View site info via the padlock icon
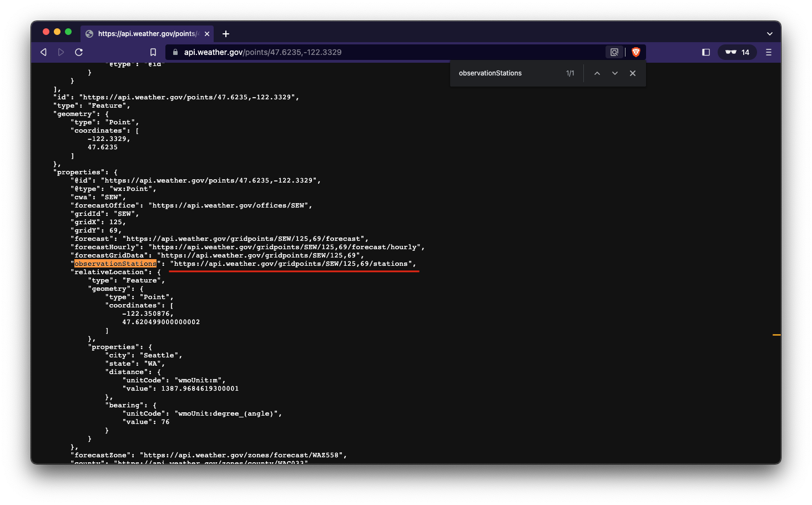812x505 pixels. pyautogui.click(x=175, y=52)
